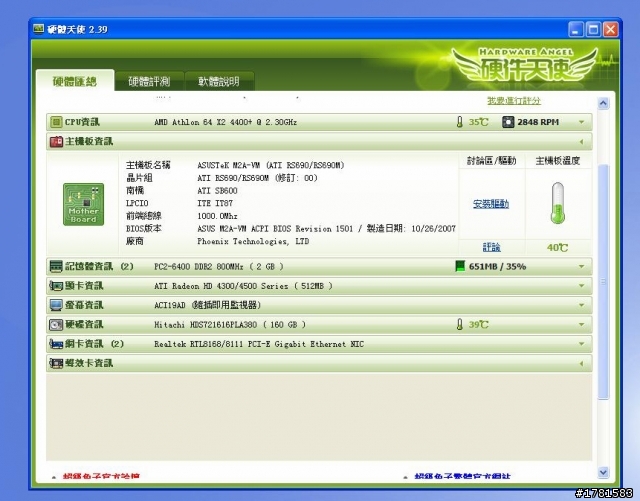Minimize the 硬體天使 window
The image size is (640, 501).
pos(576,29)
